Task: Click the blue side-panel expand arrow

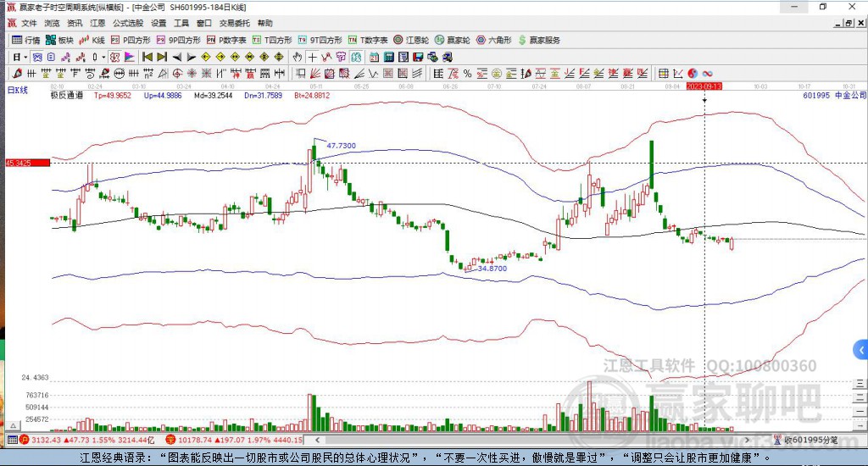Action: click(x=861, y=350)
